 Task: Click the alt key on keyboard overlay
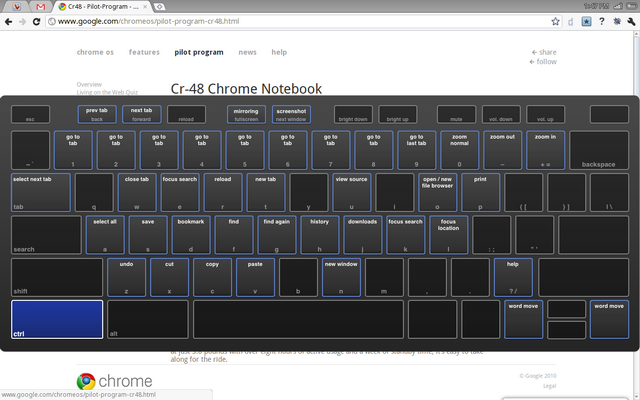tap(147, 320)
